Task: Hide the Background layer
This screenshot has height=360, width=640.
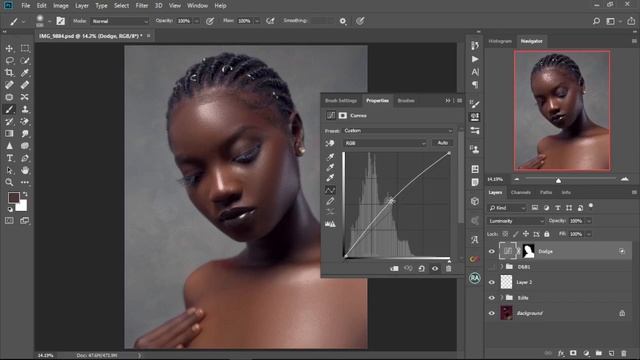Action: click(491, 313)
